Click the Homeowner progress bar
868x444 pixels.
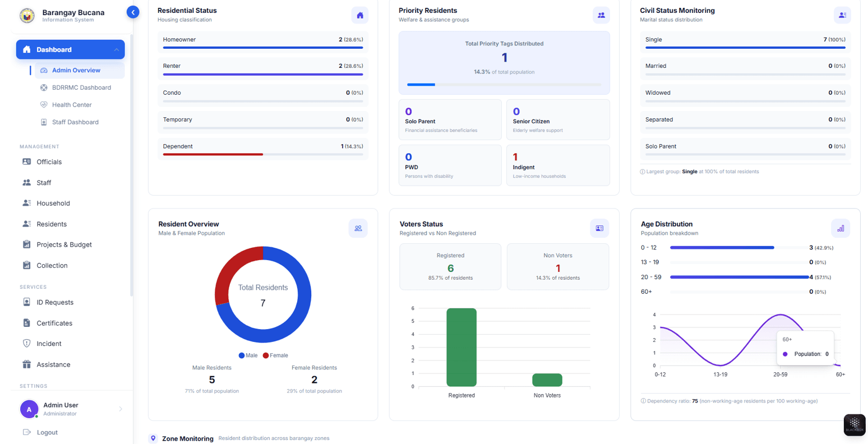click(263, 48)
